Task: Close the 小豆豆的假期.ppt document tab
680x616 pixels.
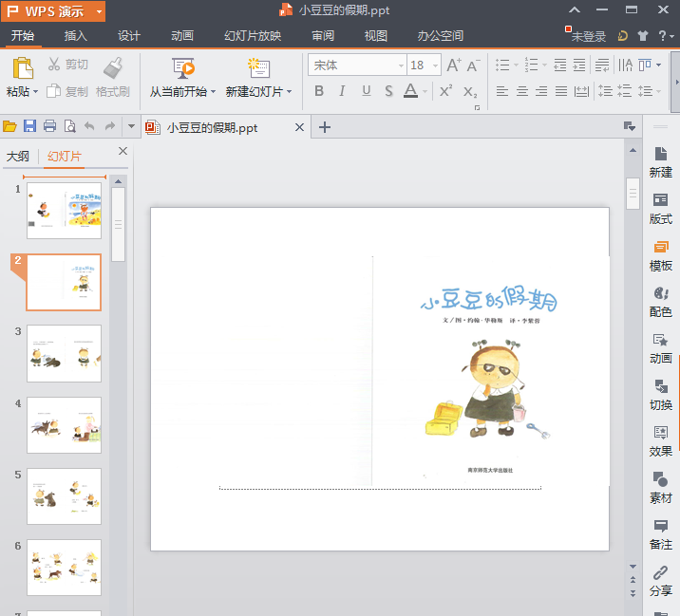Action: [299, 127]
